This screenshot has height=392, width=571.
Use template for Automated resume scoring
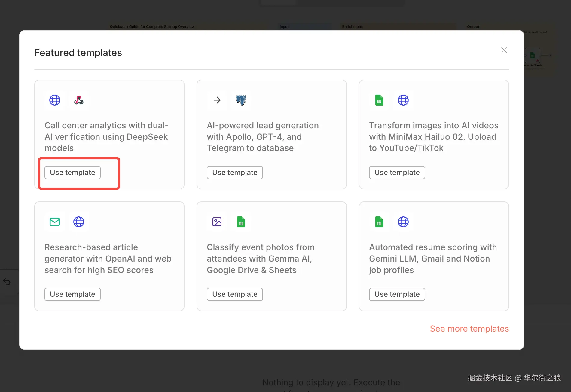tap(397, 294)
